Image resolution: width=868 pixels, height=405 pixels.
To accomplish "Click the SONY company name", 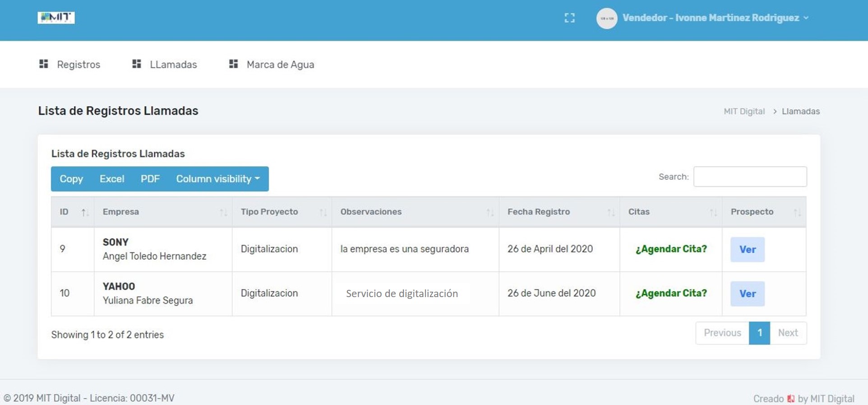I will (115, 242).
